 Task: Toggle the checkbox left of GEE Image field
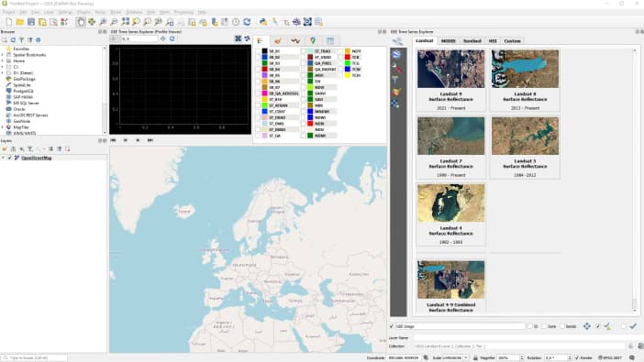click(x=392, y=326)
